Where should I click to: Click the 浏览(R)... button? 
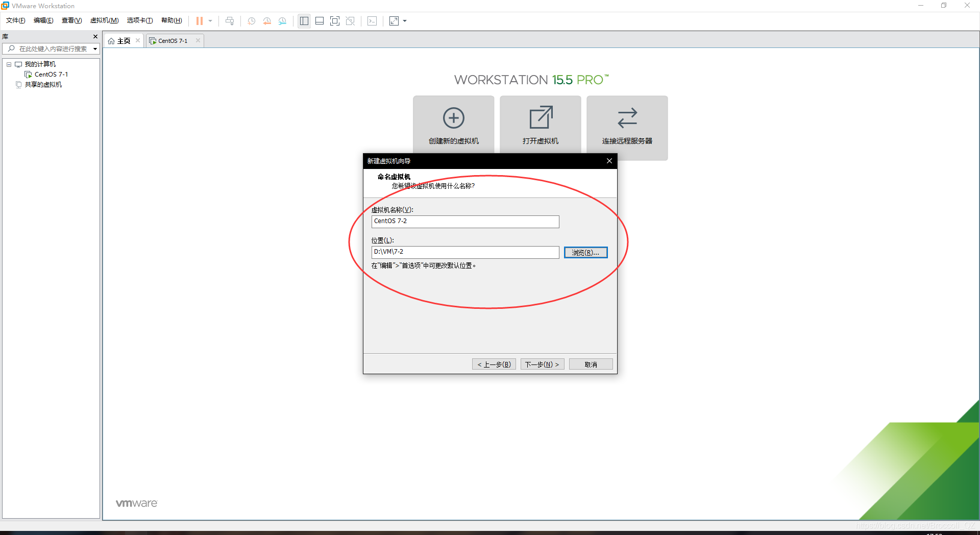click(x=586, y=253)
